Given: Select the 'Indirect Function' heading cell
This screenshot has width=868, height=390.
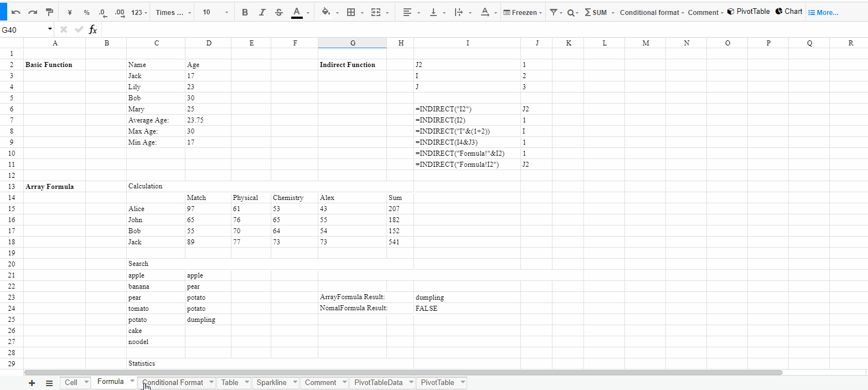Looking at the screenshot, I should pos(352,65).
